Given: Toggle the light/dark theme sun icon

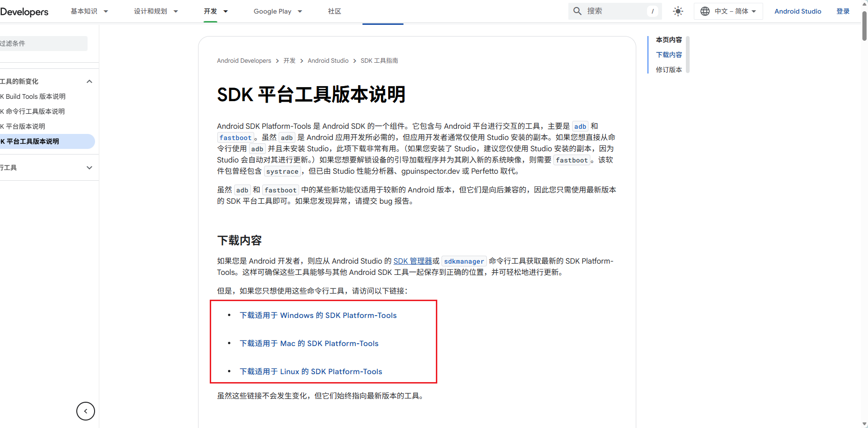Looking at the screenshot, I should coord(678,11).
